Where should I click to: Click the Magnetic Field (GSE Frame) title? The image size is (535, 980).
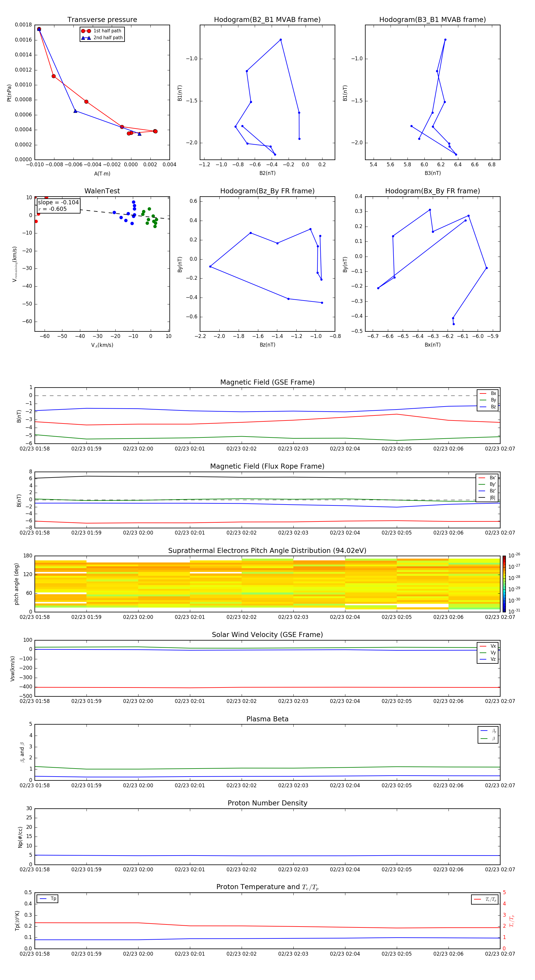tap(267, 382)
